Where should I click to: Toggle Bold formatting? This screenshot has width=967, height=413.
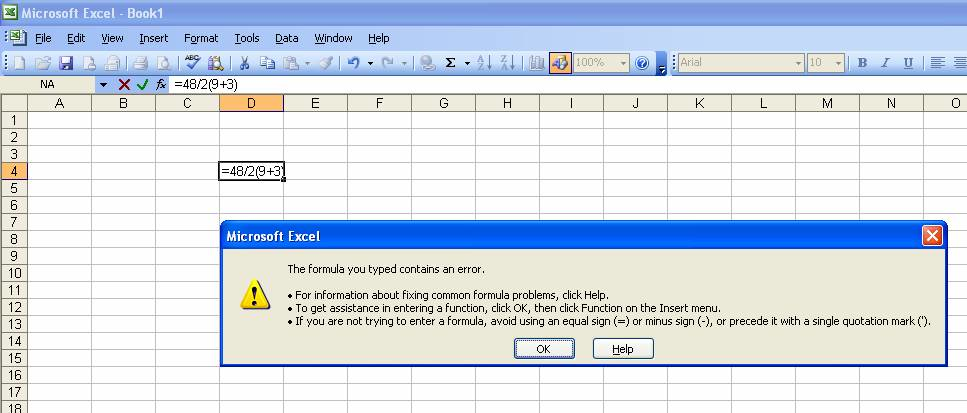coord(862,63)
